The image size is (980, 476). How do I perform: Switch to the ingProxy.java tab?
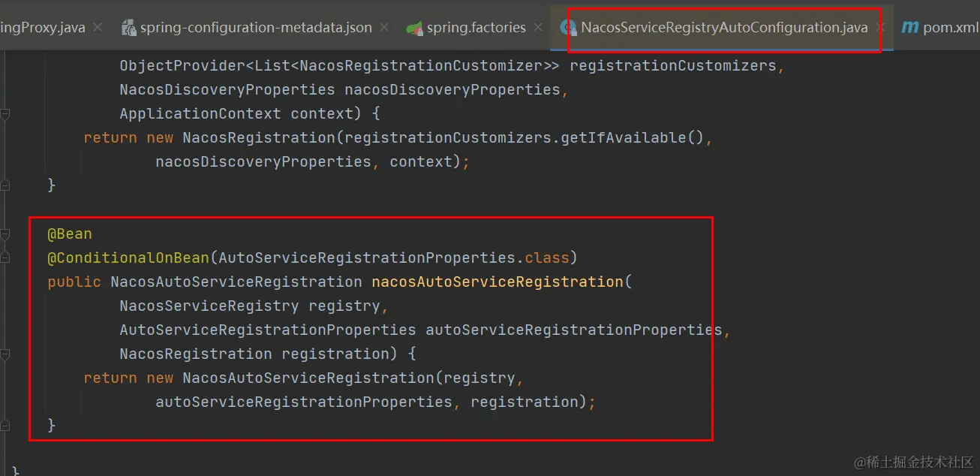click(43, 28)
